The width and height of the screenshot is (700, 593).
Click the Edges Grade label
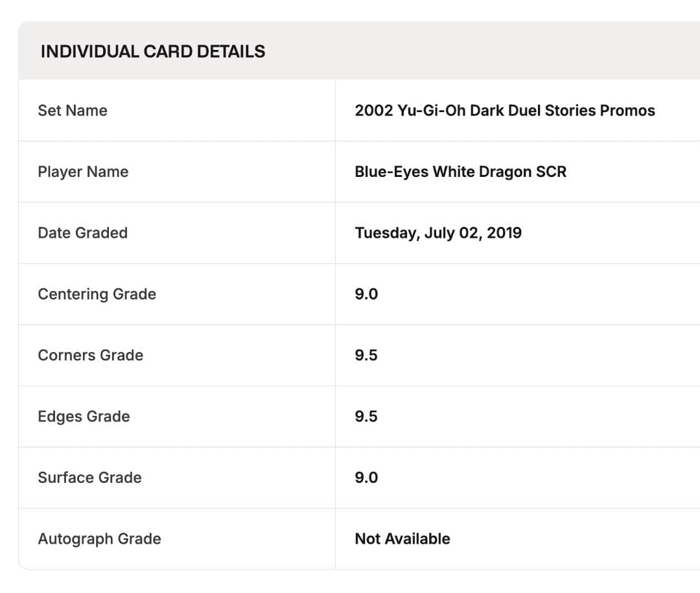point(84,417)
